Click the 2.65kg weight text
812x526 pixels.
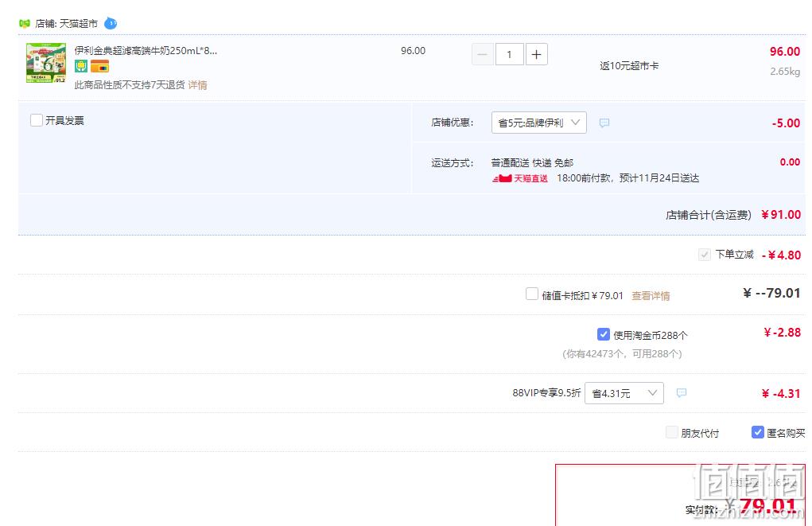pyautogui.click(x=785, y=71)
